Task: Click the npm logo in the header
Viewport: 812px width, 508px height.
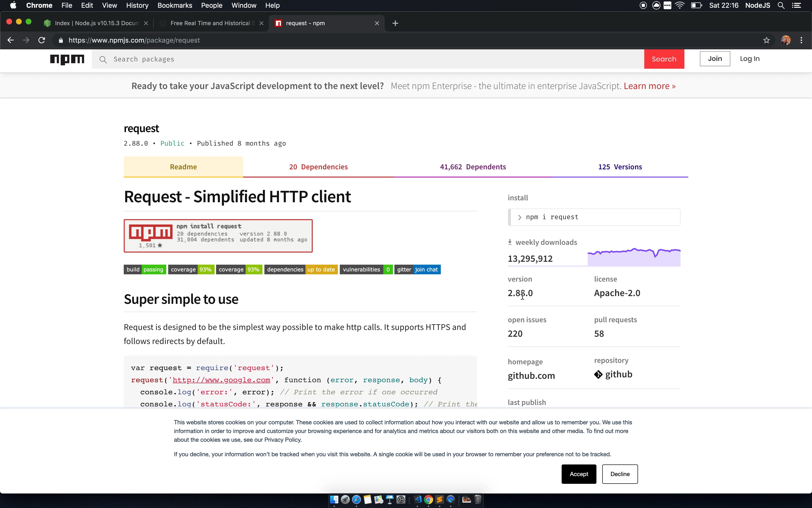Action: [67, 59]
